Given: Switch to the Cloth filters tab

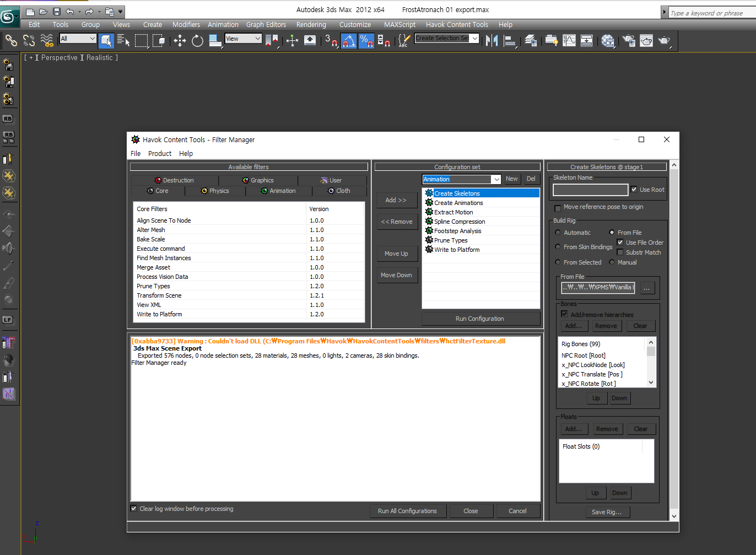Looking at the screenshot, I should pos(339,191).
